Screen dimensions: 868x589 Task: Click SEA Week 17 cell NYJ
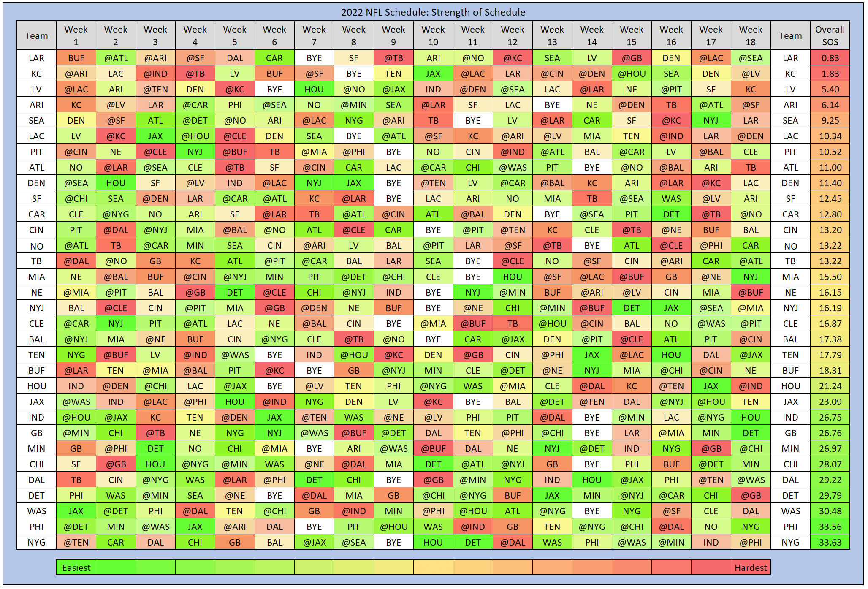tap(711, 120)
